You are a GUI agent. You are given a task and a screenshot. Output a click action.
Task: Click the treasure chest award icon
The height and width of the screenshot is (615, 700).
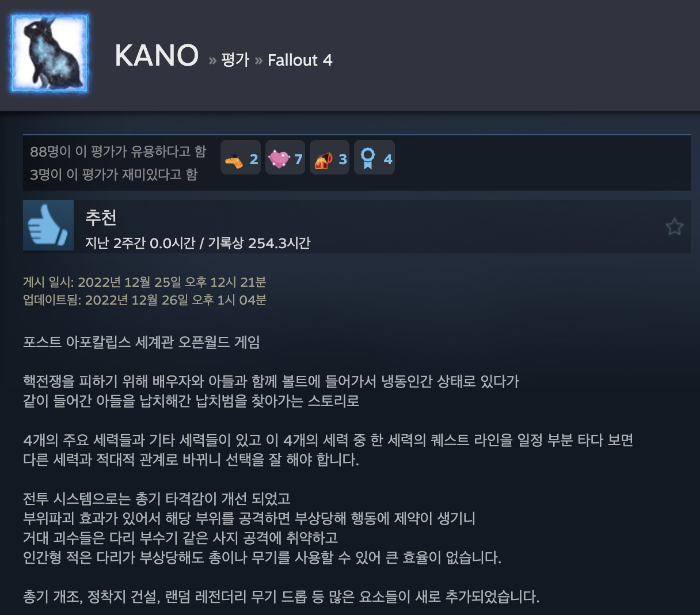pyautogui.click(x=323, y=160)
